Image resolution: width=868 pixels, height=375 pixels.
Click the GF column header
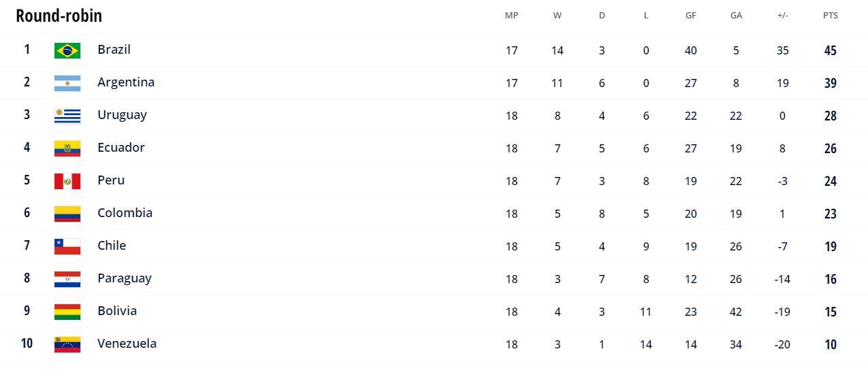(x=691, y=16)
